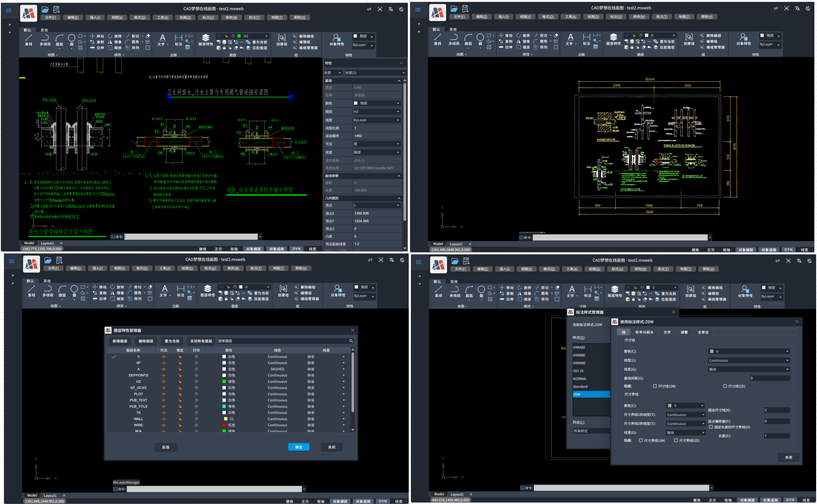Image resolution: width=817 pixels, height=504 pixels.
Task: Click the lock icon for the WALL layer
Action: click(180, 419)
